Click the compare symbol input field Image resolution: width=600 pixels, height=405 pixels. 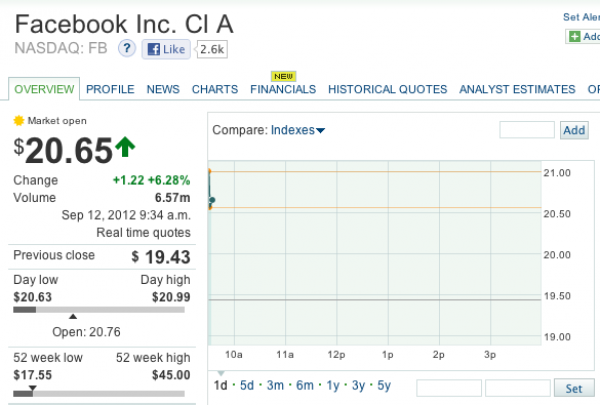pos(526,130)
